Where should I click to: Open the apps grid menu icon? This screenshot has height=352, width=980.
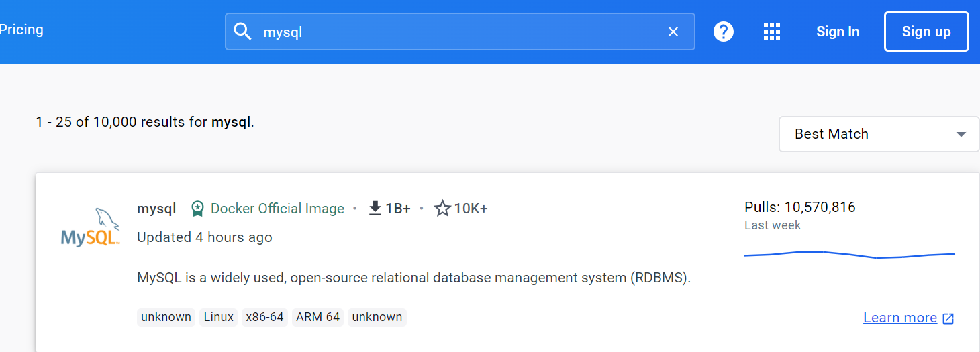pos(772,32)
